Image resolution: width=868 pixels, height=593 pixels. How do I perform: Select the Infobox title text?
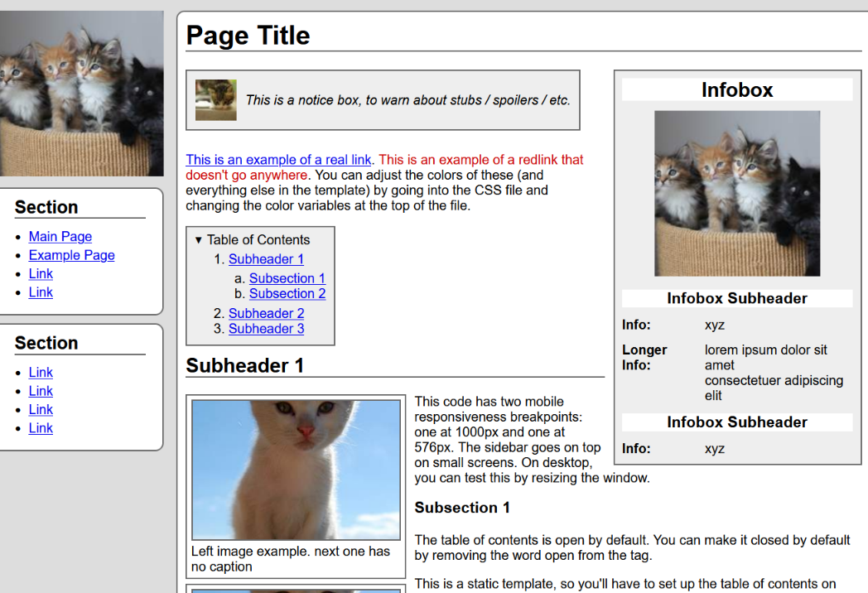(x=737, y=89)
